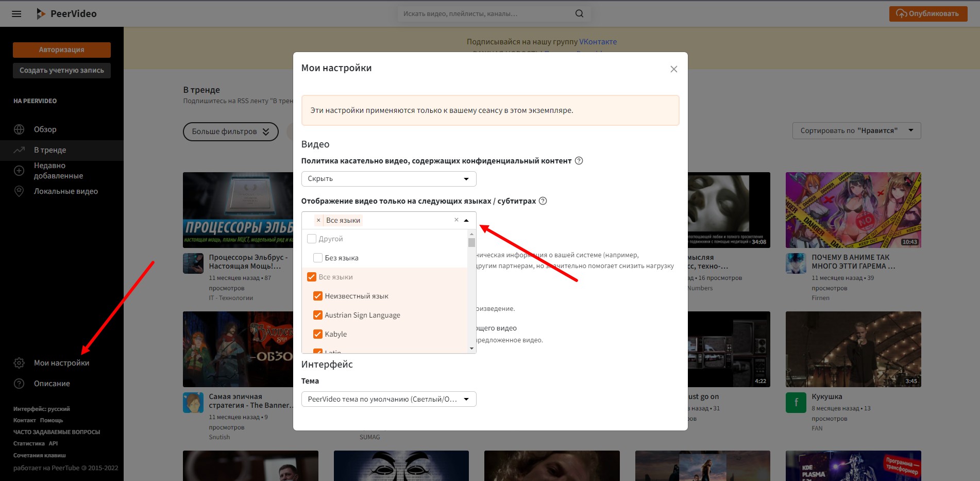Uncheck the "Austrian Sign Language" checkbox
Viewport: 980px width, 481px height.
pyautogui.click(x=318, y=315)
